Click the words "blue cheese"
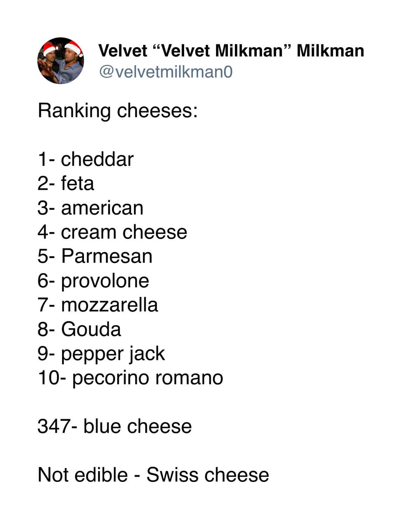 coord(137,426)
